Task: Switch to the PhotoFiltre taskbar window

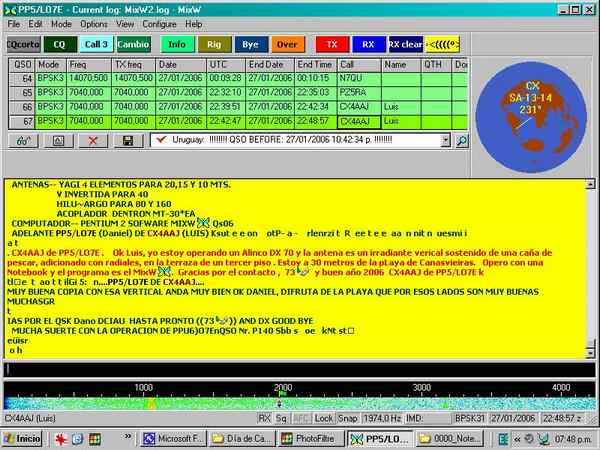Action: click(x=311, y=439)
